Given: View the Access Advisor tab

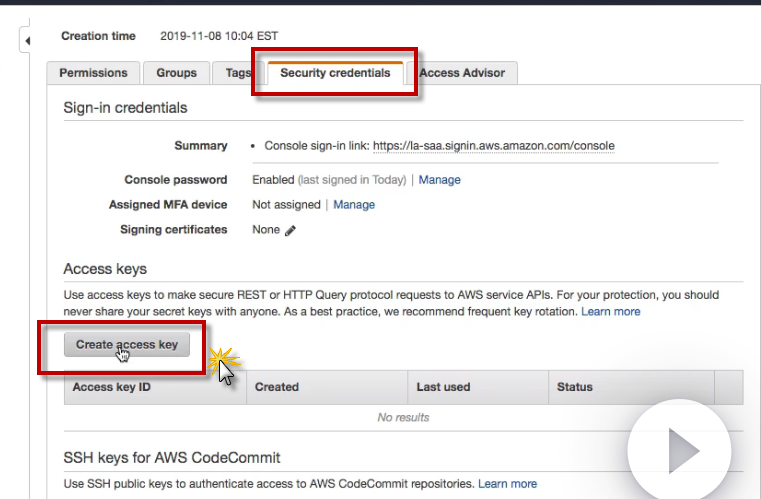Looking at the screenshot, I should 462,73.
